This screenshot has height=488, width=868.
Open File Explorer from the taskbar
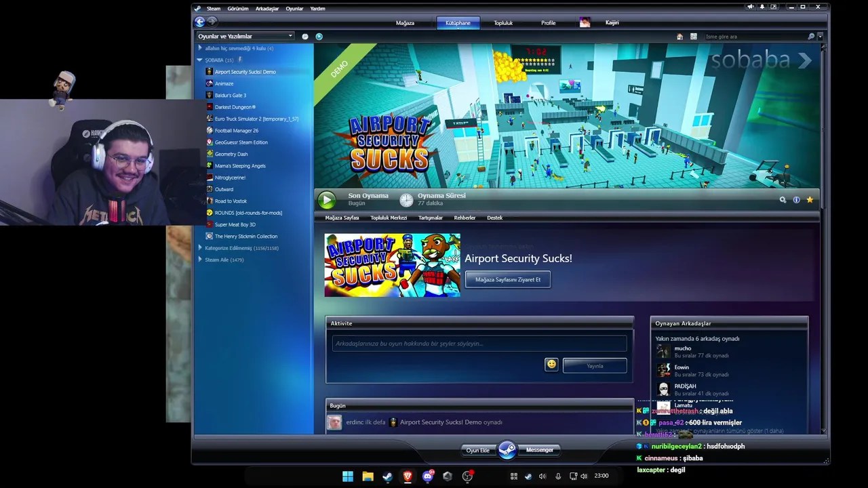click(x=368, y=476)
